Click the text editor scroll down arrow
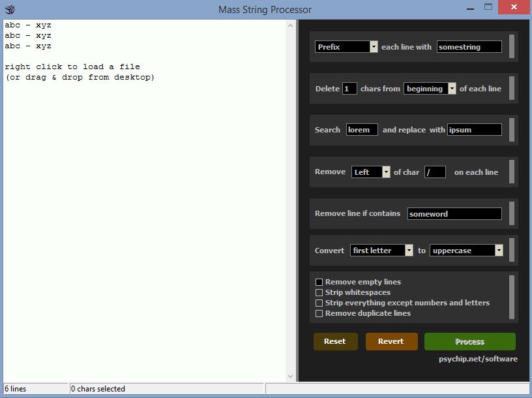Screen dimensions: 532x398 click(x=290, y=376)
